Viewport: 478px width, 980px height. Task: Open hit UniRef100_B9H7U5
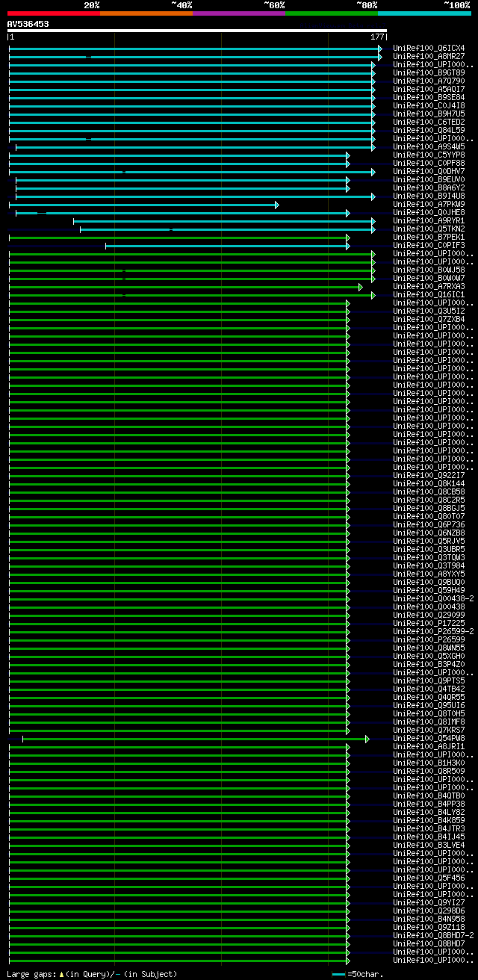429,114
